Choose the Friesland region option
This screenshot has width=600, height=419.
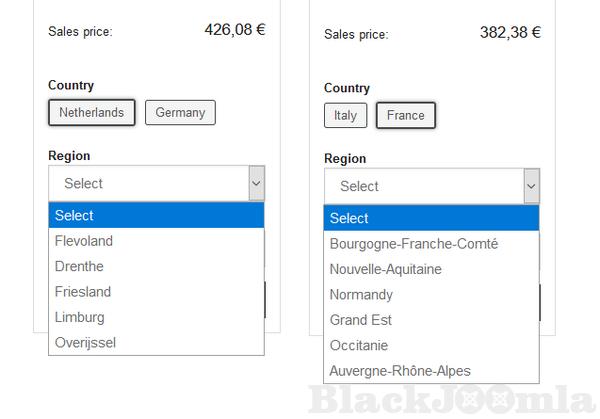(x=83, y=292)
